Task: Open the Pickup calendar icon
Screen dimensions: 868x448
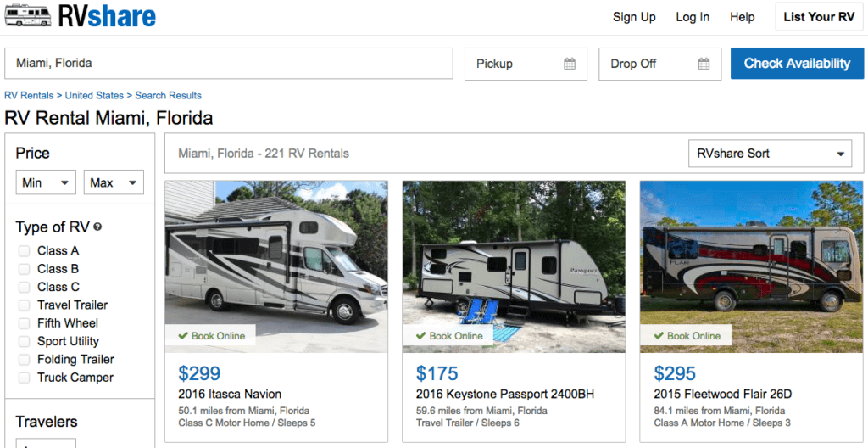Action: coord(570,64)
